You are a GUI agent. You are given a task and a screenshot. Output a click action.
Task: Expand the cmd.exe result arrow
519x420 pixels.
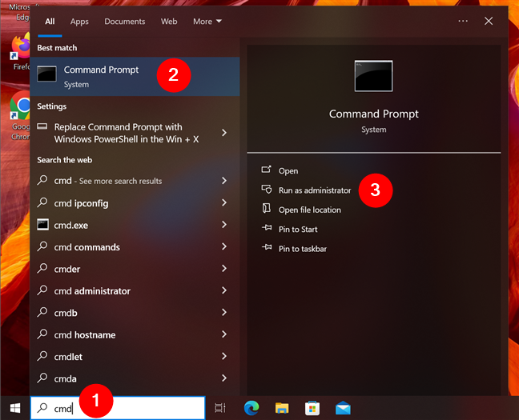pos(224,225)
